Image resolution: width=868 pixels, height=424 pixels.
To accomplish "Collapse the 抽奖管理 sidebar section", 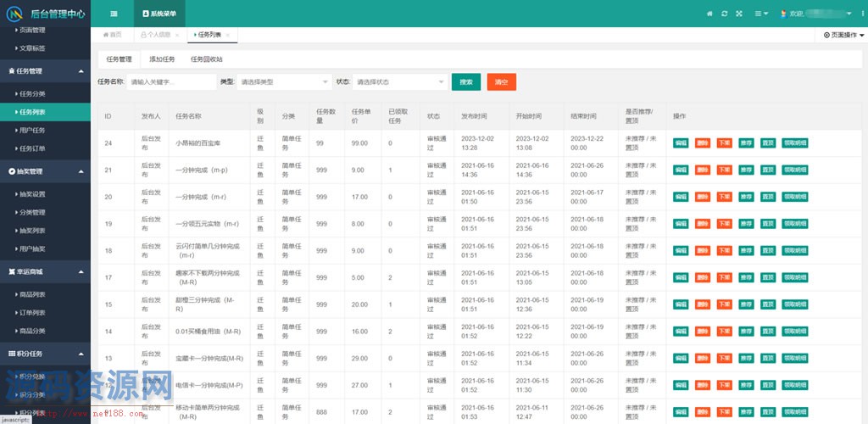I will 46,171.
